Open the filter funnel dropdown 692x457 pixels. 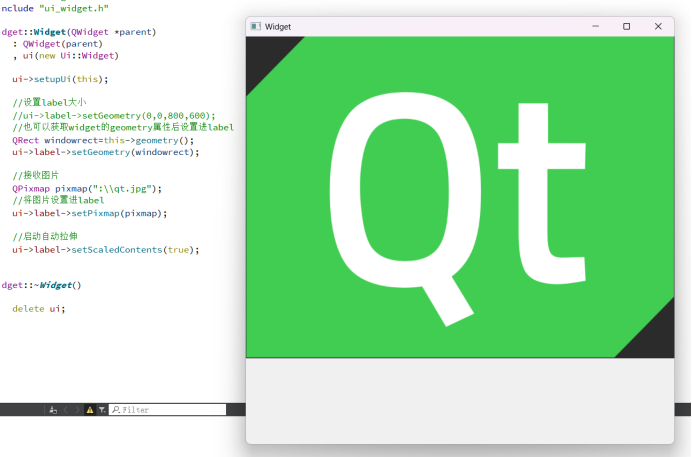[102, 410]
